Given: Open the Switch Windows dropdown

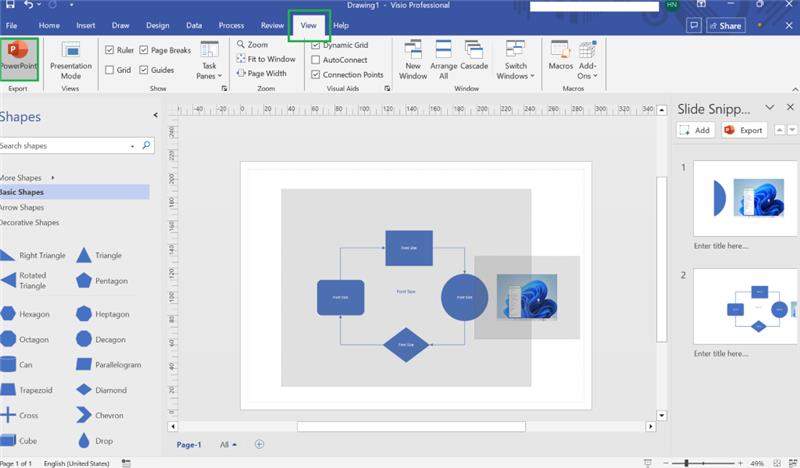Looking at the screenshot, I should [515, 60].
